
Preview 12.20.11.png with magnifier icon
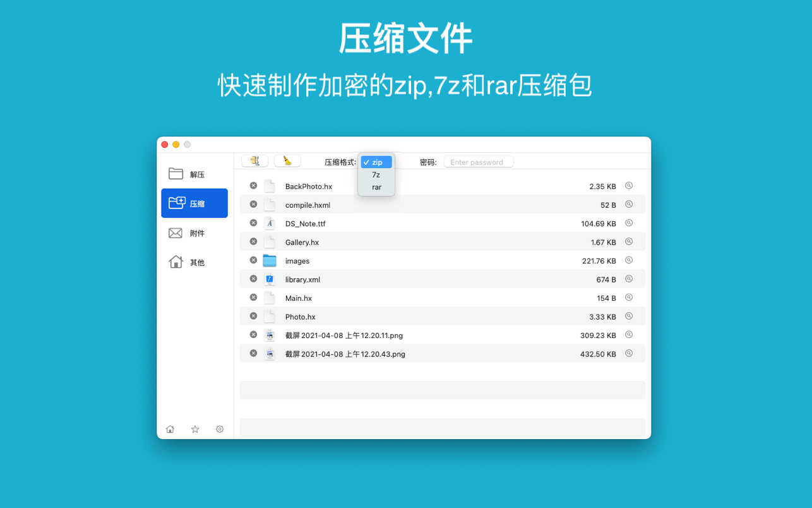click(629, 335)
